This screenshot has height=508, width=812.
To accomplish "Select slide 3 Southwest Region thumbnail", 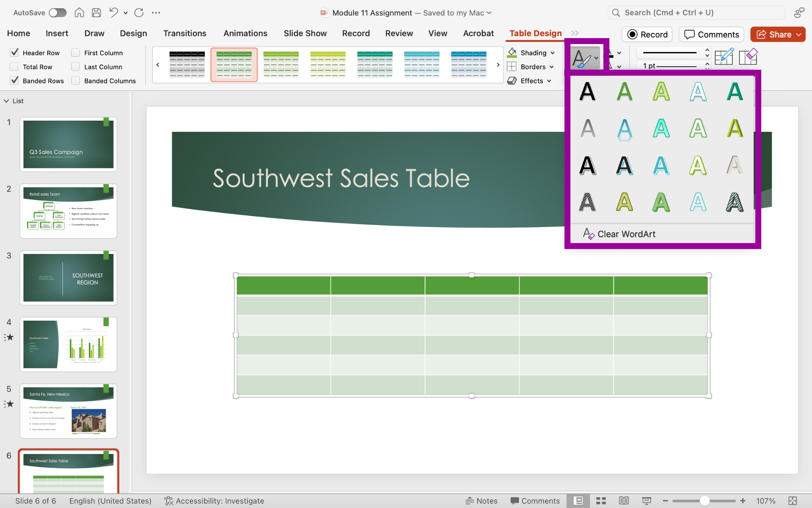I will pos(68,277).
